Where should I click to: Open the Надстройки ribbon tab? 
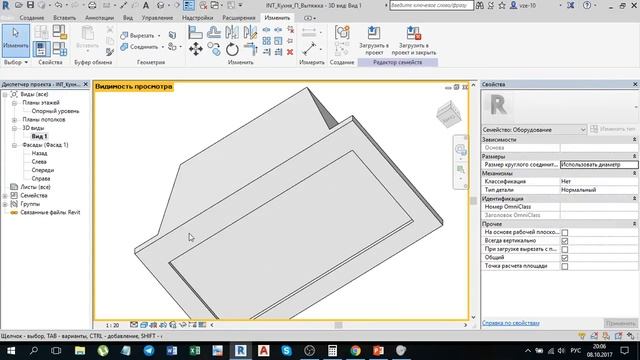click(x=198, y=18)
